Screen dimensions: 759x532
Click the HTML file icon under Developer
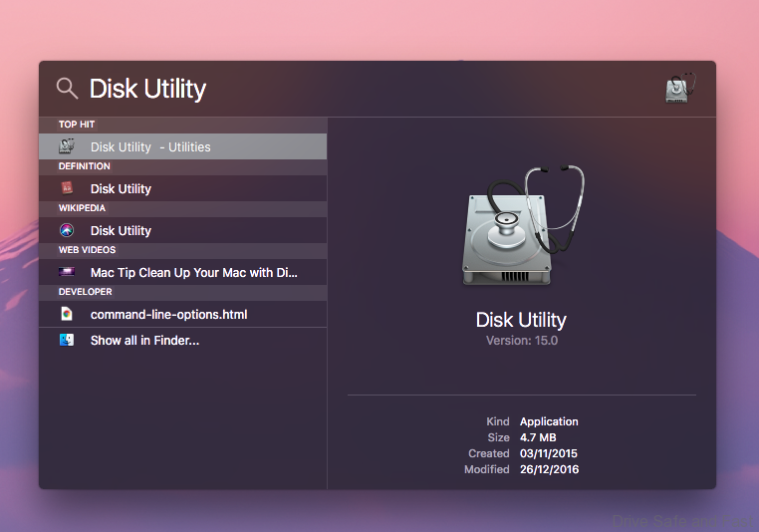pos(67,314)
